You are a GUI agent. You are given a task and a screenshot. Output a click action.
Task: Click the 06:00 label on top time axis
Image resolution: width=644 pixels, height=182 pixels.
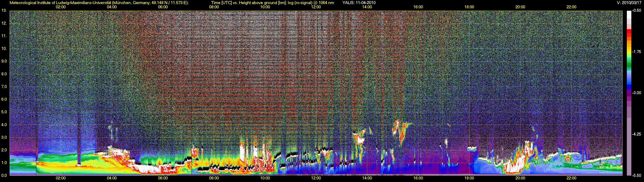[x=163, y=7]
